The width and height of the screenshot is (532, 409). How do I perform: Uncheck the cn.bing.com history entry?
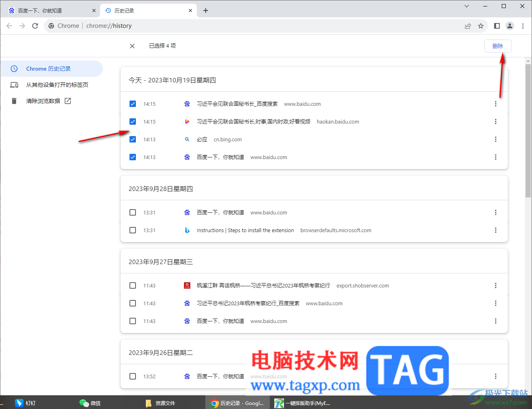tap(133, 139)
